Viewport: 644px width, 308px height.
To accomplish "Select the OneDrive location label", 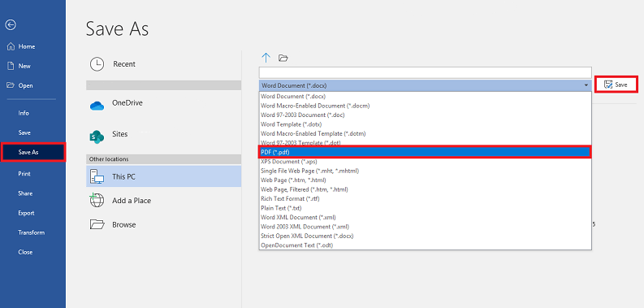I will pos(128,103).
